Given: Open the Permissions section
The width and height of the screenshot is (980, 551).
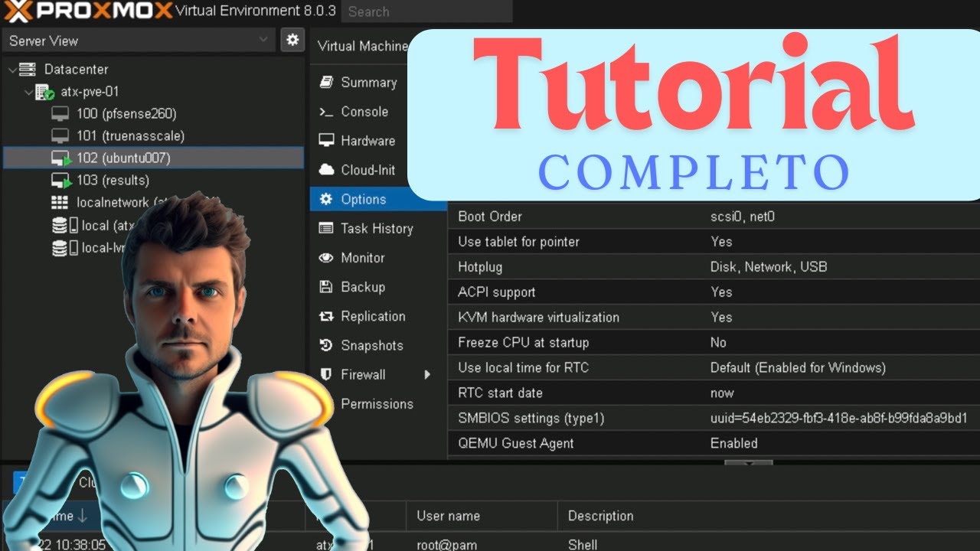Looking at the screenshot, I should [377, 404].
